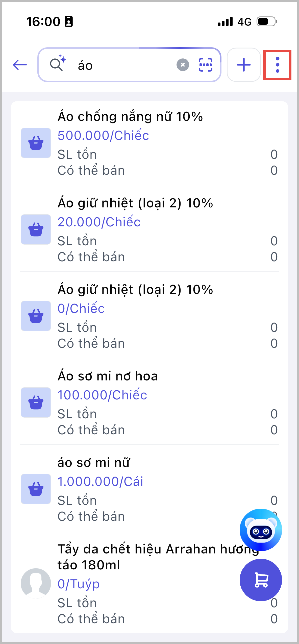Open the shopping cart floating button
The width and height of the screenshot is (299, 644).
point(261,580)
